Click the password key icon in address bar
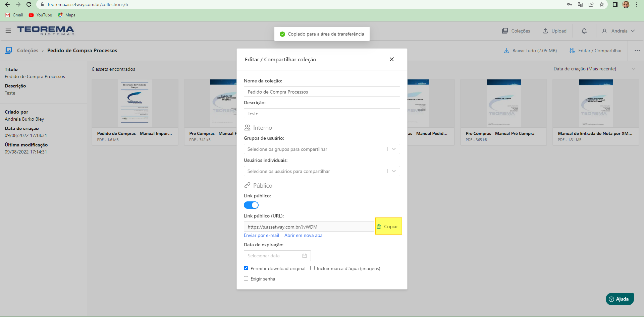Screen dimensions: 644x317 pyautogui.click(x=570, y=4)
